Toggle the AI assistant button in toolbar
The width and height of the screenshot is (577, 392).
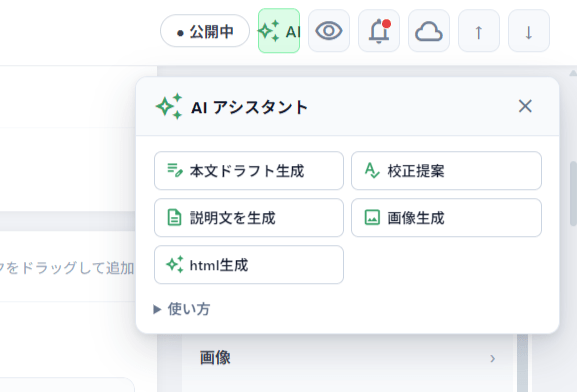[x=279, y=31]
